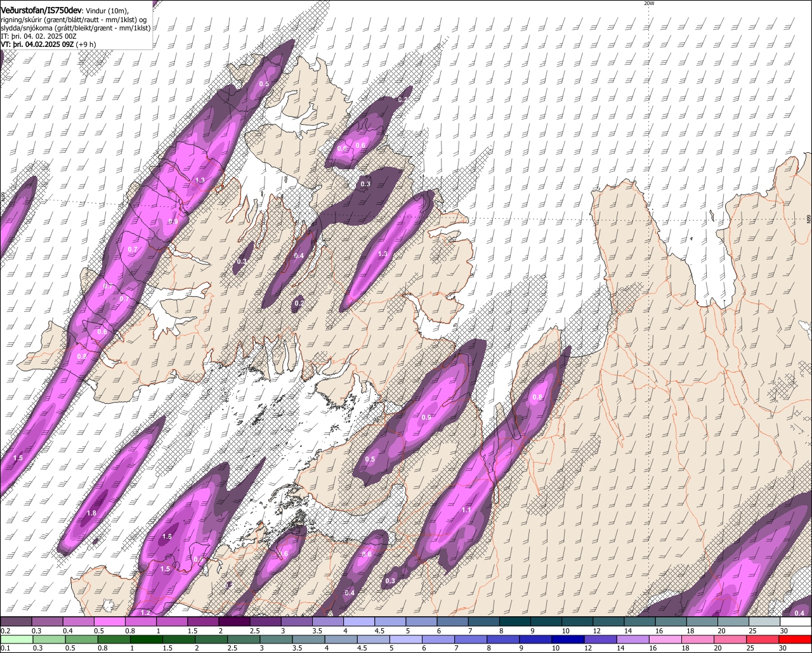Image resolution: width=812 pixels, height=653 pixels.
Task: Click the 'IT: þri. 04. 02. 2025 00Z' line
Action: tap(39, 36)
